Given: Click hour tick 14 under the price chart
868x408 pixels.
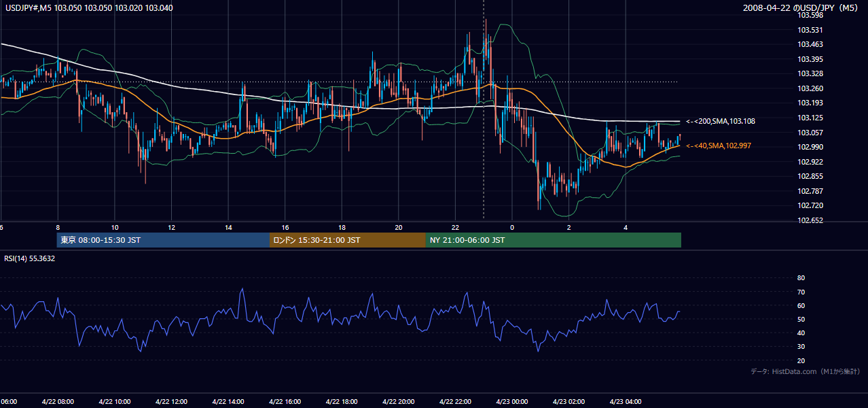Looking at the screenshot, I should point(228,227).
